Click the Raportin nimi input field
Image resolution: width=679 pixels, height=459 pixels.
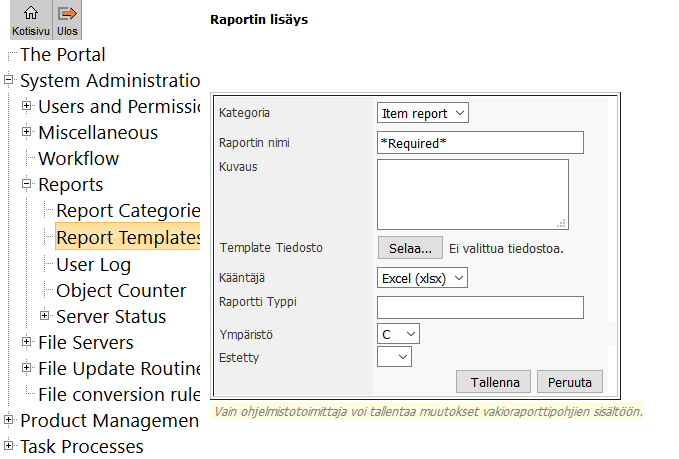tap(480, 143)
